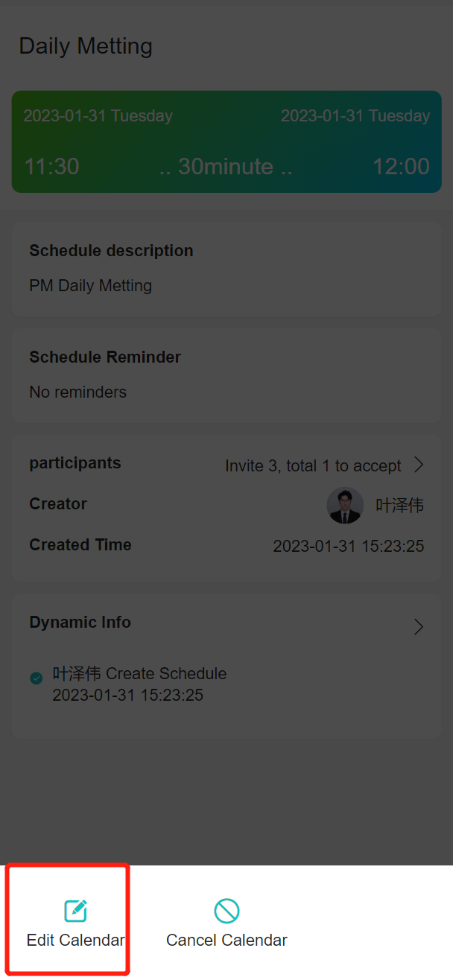Click creator name 叶泽伟
Screen dimensions: 453x980
(400, 506)
